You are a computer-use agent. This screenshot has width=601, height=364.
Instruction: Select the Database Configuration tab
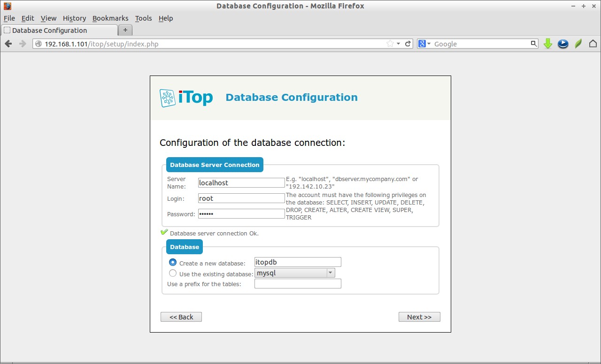click(x=59, y=30)
